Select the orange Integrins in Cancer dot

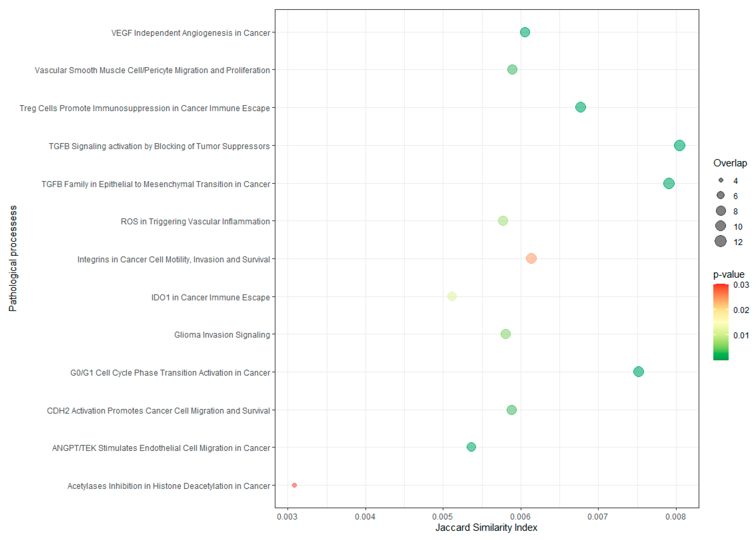tap(531, 258)
